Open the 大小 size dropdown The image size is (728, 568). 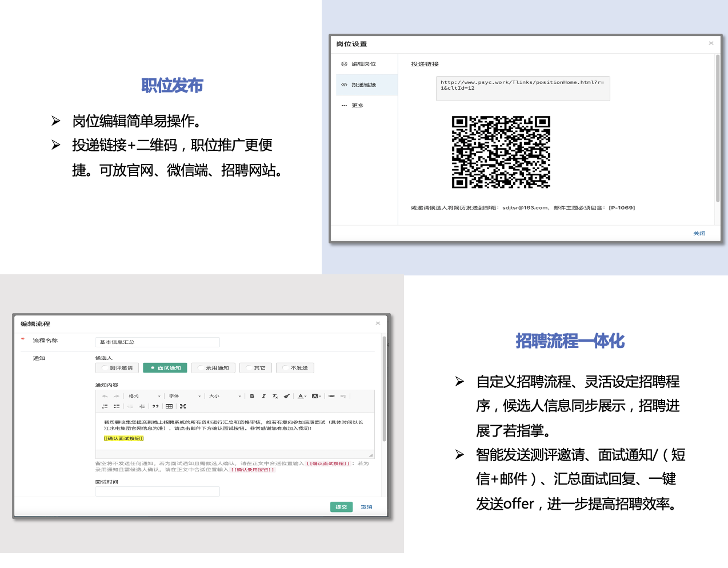point(225,396)
